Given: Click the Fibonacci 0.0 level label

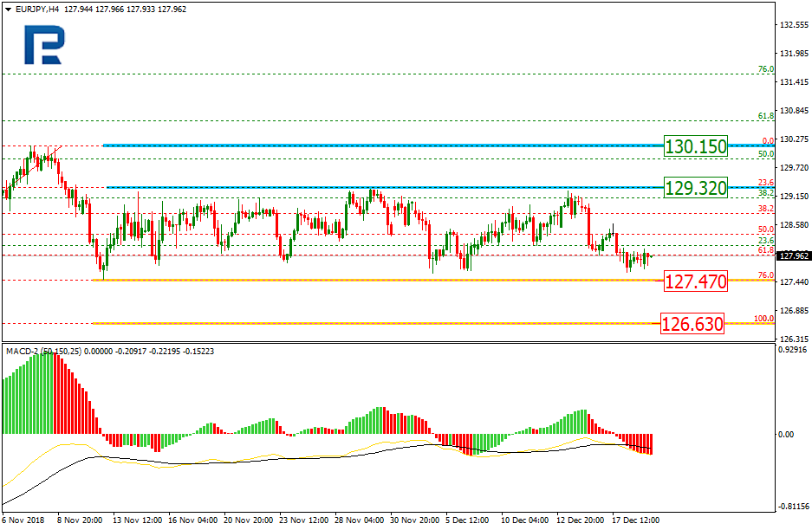Looking at the screenshot, I should (767, 140).
